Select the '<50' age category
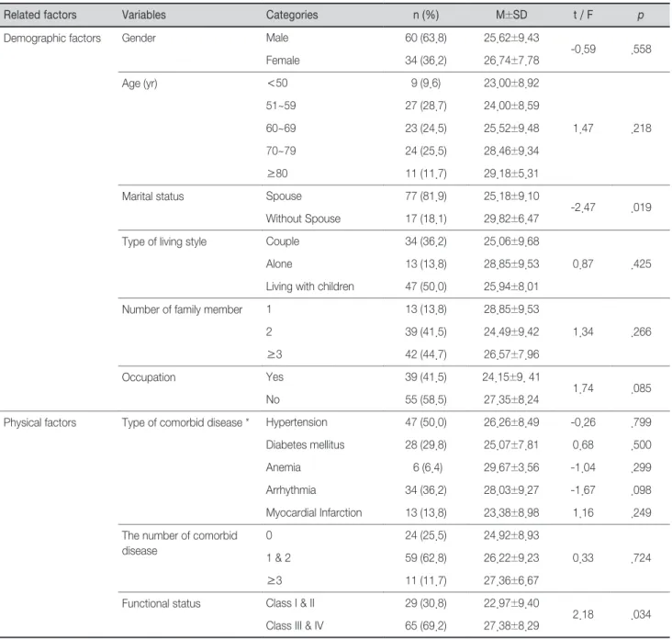672x639 pixels. pos(277,84)
